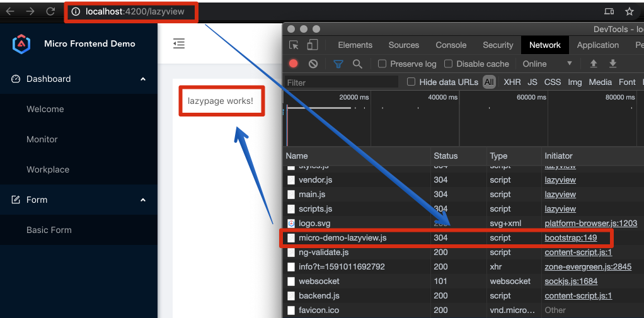
Task: Open the Console tab
Action: [451, 45]
